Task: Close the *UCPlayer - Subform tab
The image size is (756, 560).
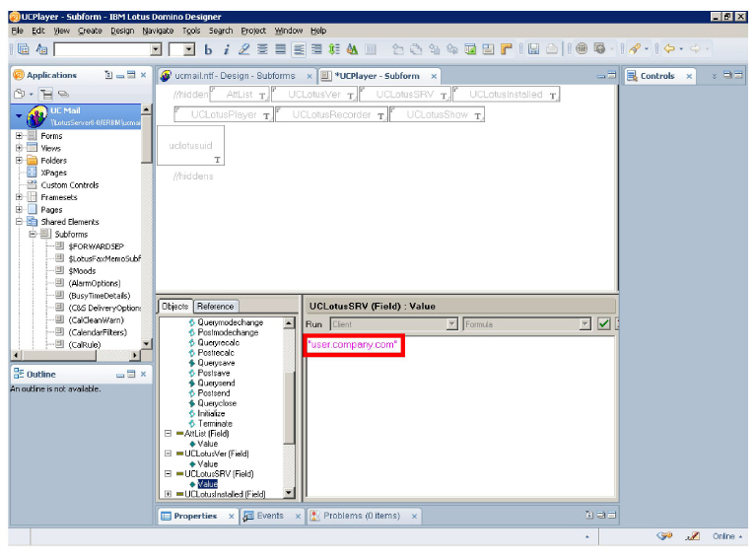Action: [x=434, y=76]
